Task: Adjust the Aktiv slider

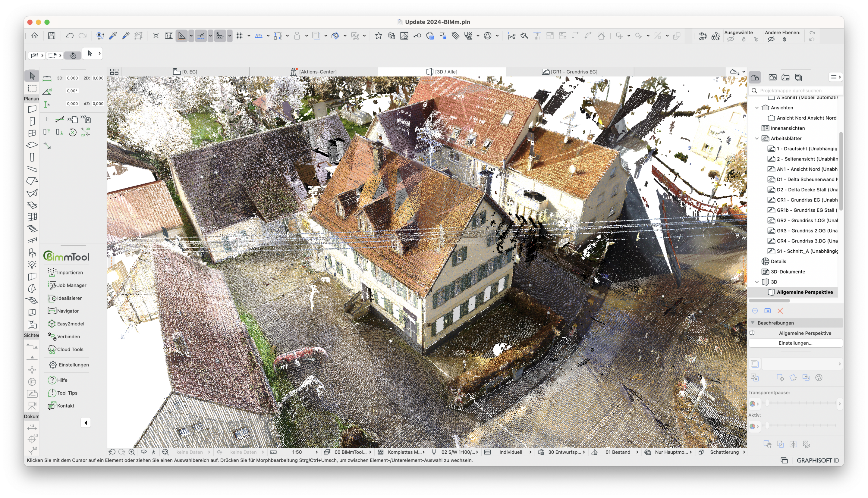Action: 799,425
